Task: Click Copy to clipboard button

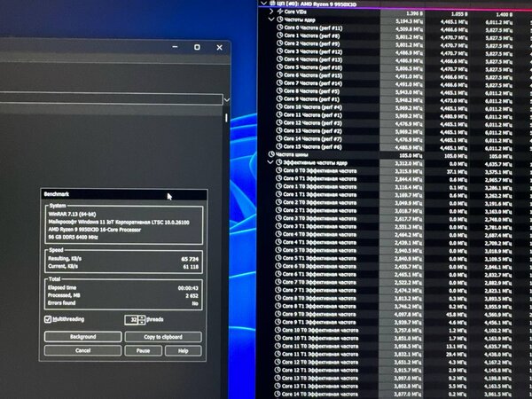Action: point(163,337)
